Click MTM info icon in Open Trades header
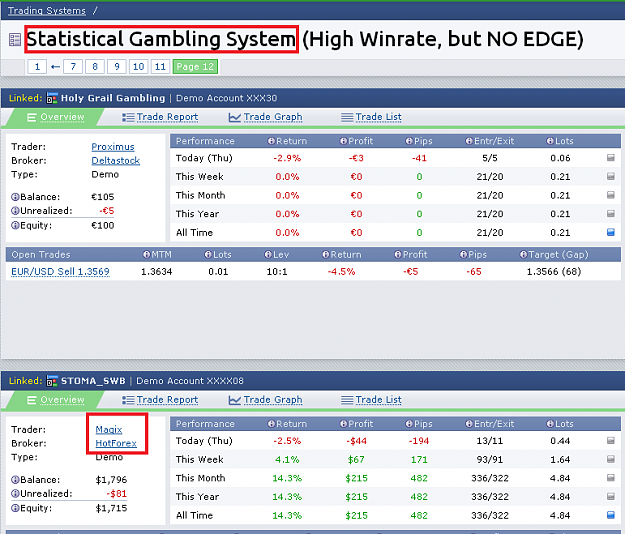The width and height of the screenshot is (625, 534). (147, 255)
